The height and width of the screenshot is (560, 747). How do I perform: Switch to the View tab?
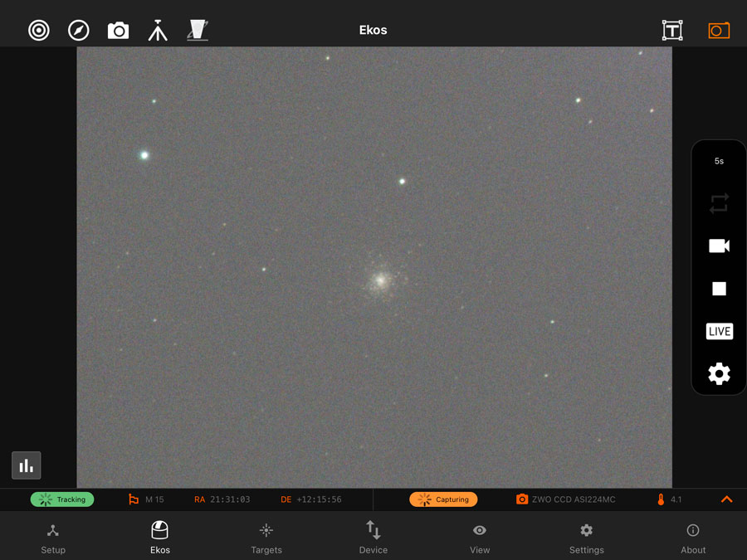(x=480, y=538)
